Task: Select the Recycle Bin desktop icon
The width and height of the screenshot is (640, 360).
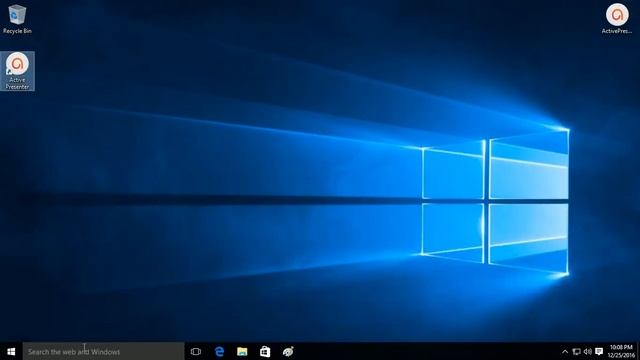Action: [x=17, y=19]
